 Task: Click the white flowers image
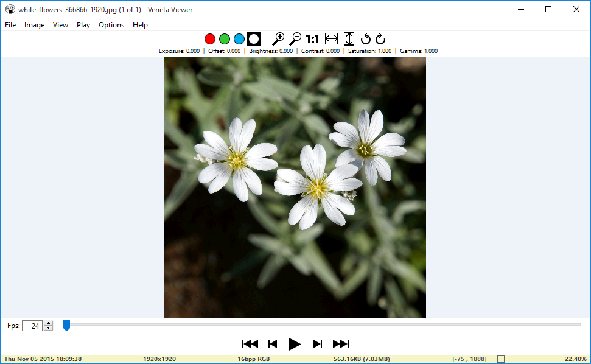[295, 187]
